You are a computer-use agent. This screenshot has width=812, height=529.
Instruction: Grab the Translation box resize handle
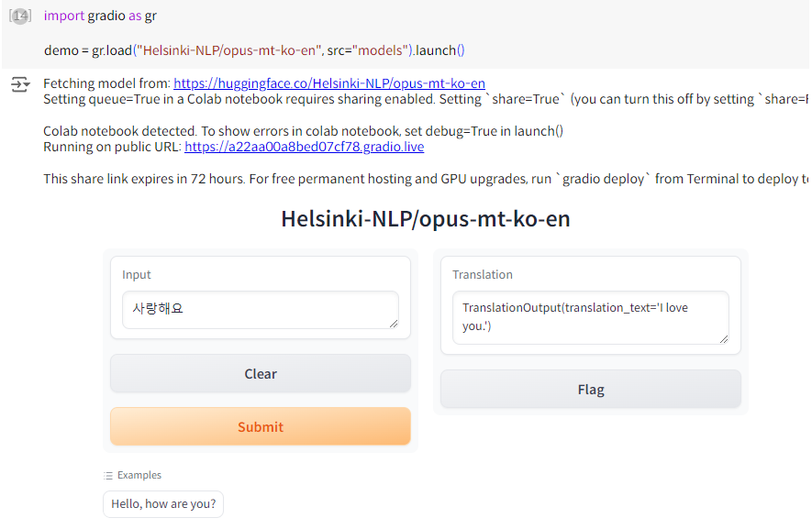(x=724, y=339)
